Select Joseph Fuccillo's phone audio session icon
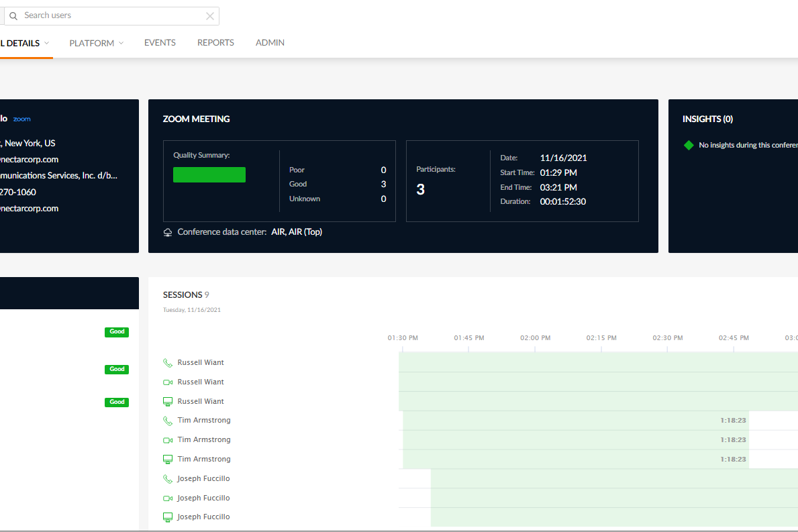 click(167, 478)
